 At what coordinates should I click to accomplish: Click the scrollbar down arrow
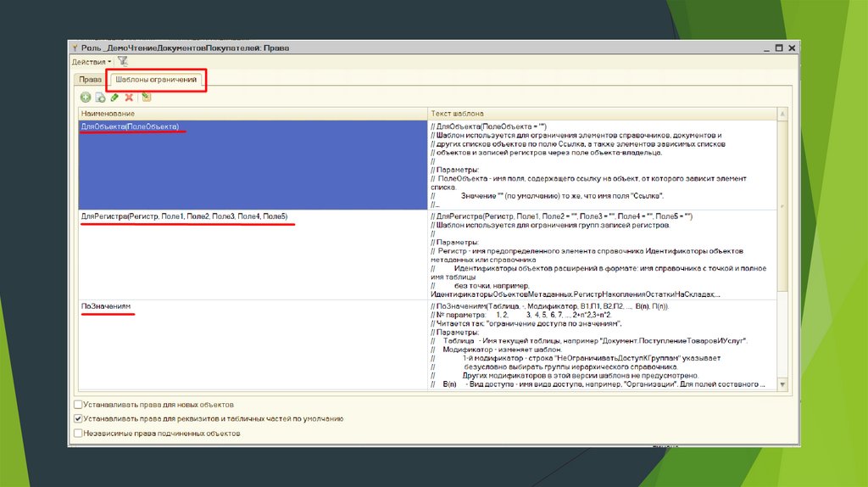pyautogui.click(x=782, y=384)
